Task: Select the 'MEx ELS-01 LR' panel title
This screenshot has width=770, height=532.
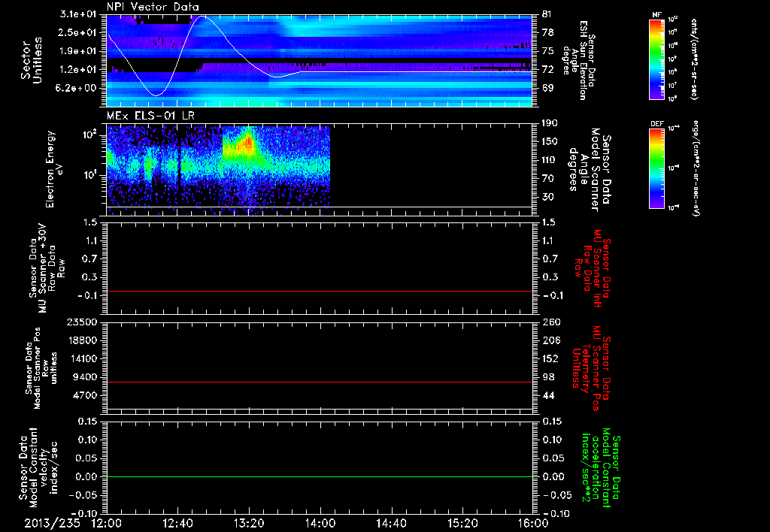Action: pos(150,116)
